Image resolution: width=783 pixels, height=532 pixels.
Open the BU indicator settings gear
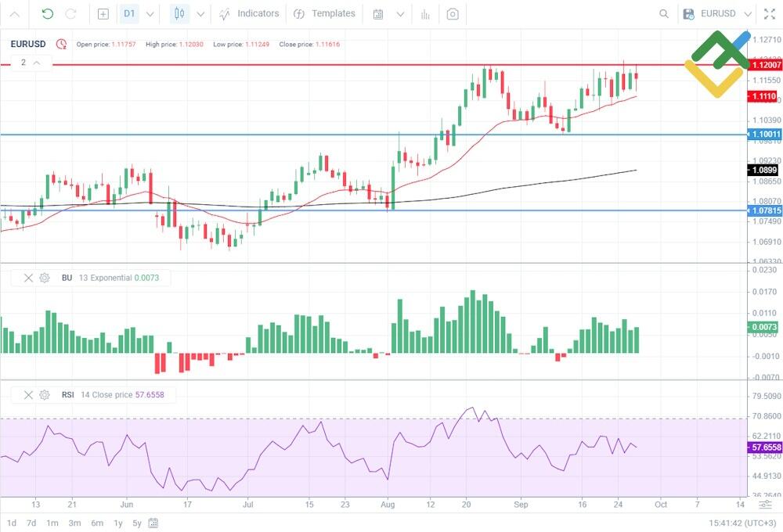[45, 278]
